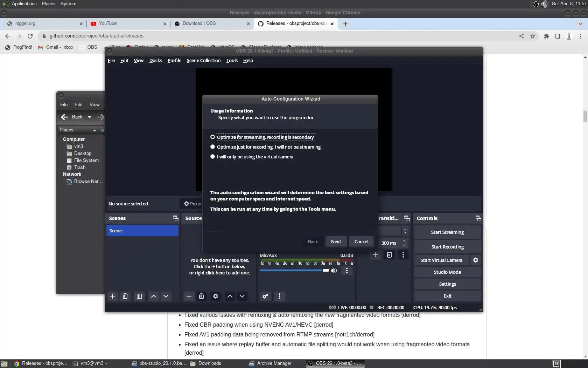Add a new scene with the plus icon

113,296
